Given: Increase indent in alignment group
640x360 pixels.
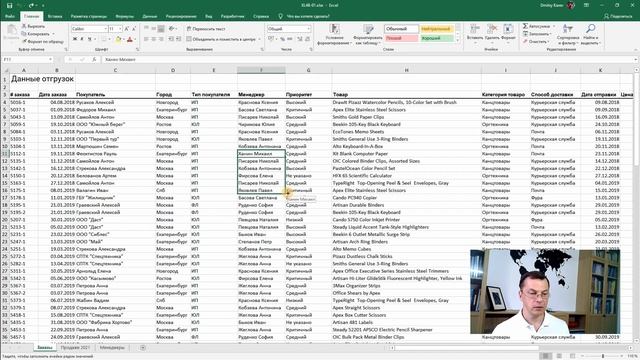Looking at the screenshot, I should [x=179, y=39].
